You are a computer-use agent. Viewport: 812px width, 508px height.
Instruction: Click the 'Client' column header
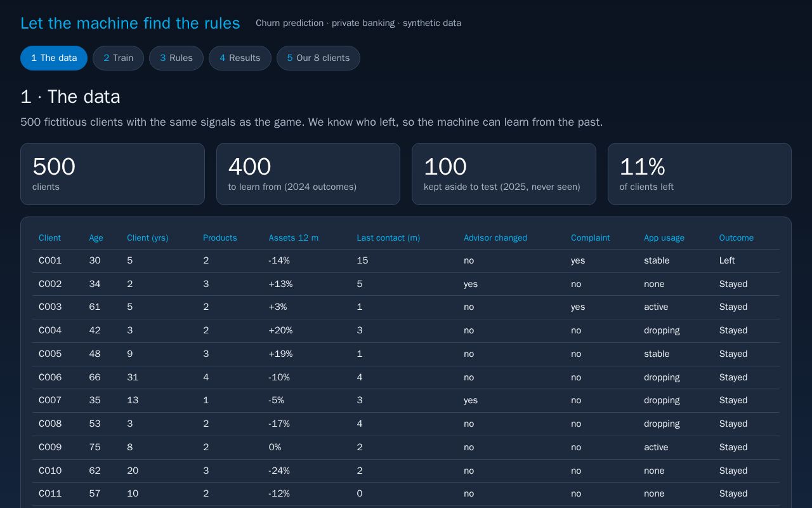(x=49, y=237)
